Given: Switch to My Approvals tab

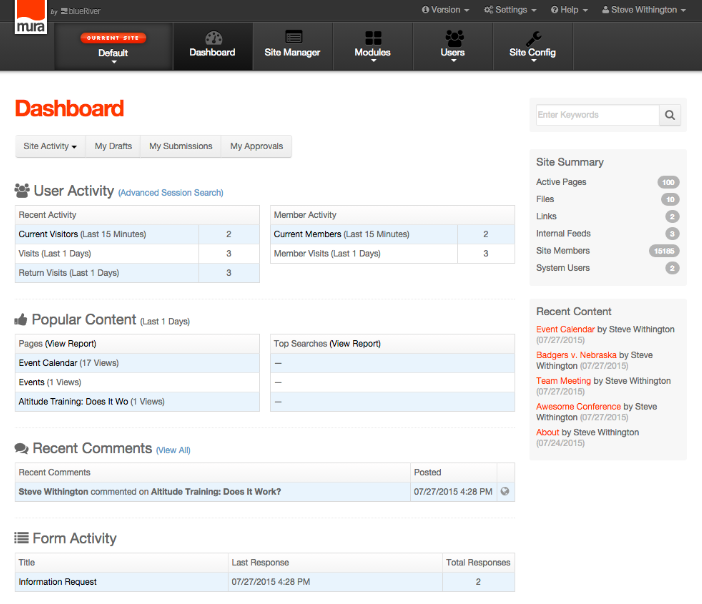Looking at the screenshot, I should [x=257, y=146].
